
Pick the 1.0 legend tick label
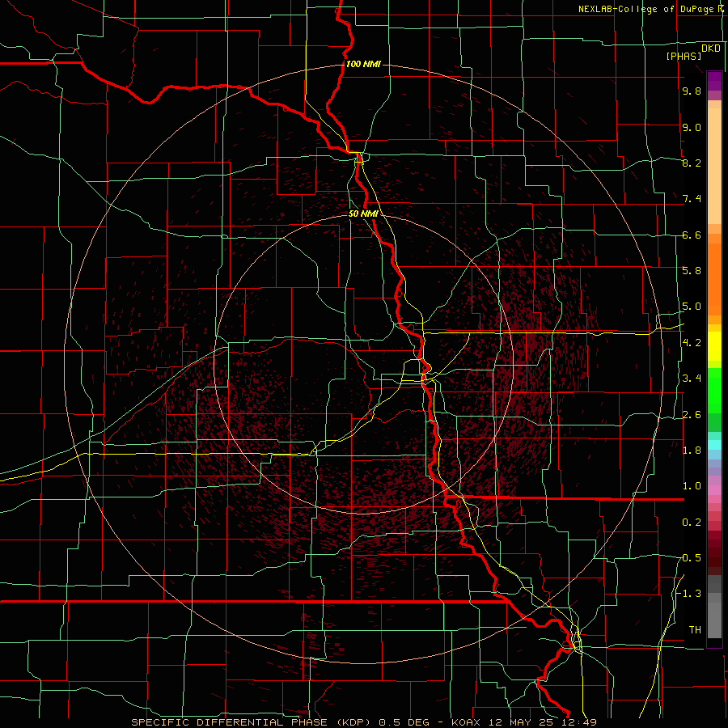692,486
